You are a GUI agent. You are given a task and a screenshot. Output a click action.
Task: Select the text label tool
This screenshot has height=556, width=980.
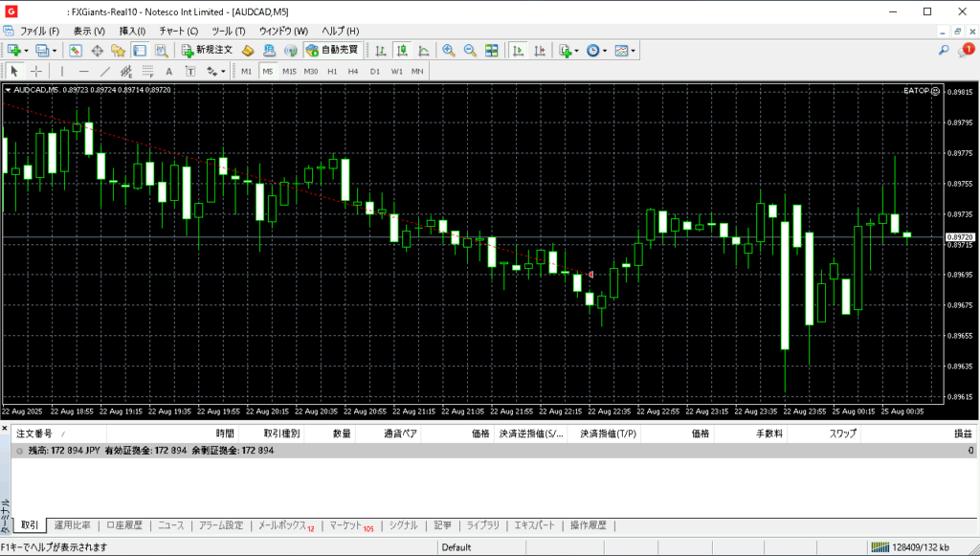[168, 71]
